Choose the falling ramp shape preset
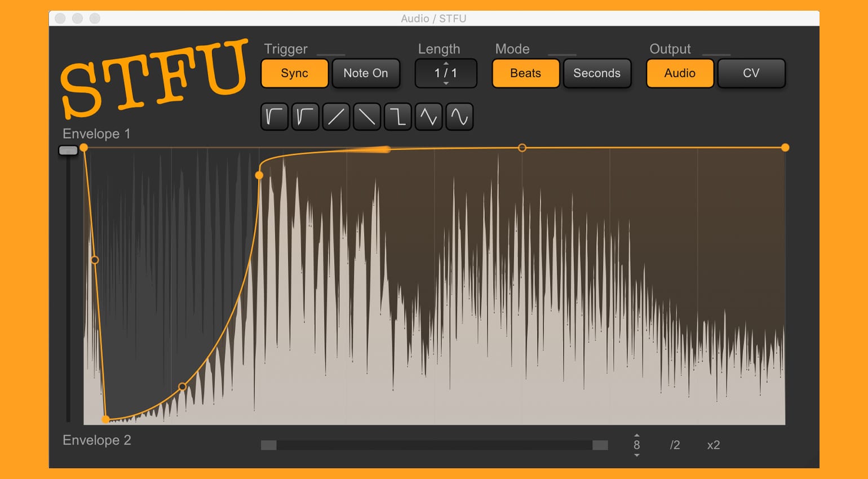Image resolution: width=868 pixels, height=479 pixels. [x=367, y=117]
